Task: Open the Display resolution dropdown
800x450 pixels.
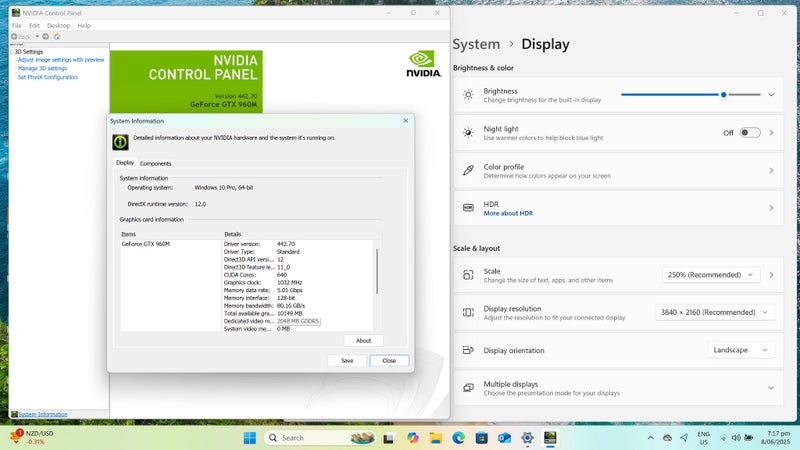Action: point(714,312)
